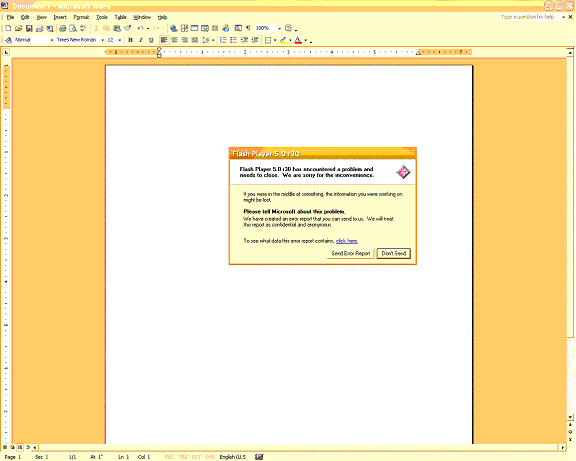
Task: Decrease the paragraph indent
Action: tap(244, 40)
